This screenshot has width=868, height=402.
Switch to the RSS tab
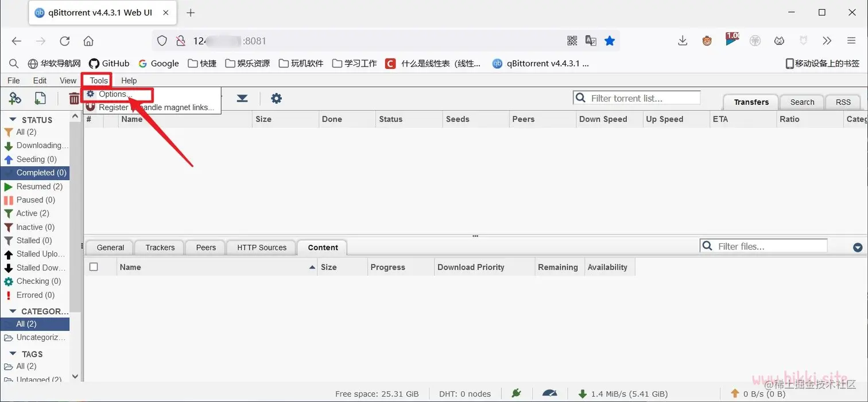(x=843, y=102)
